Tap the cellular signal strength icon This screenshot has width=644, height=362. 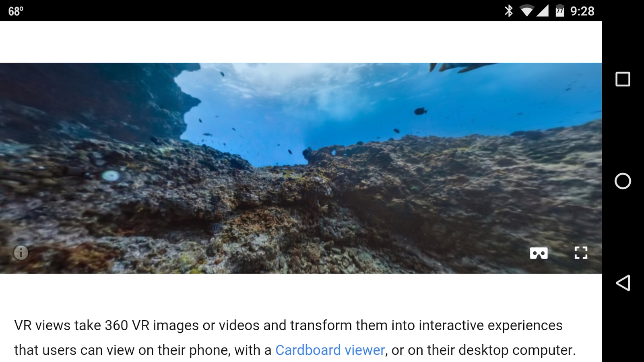pyautogui.click(x=542, y=11)
